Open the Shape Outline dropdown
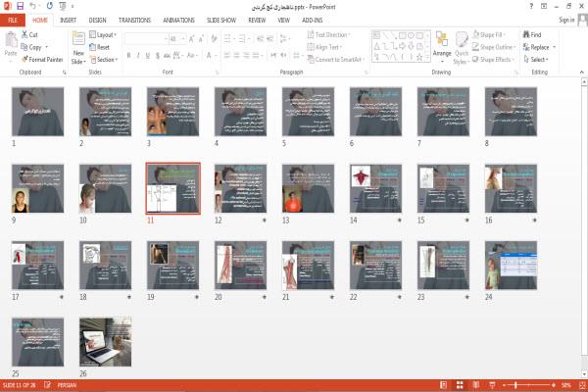The image size is (588, 392). click(494, 47)
